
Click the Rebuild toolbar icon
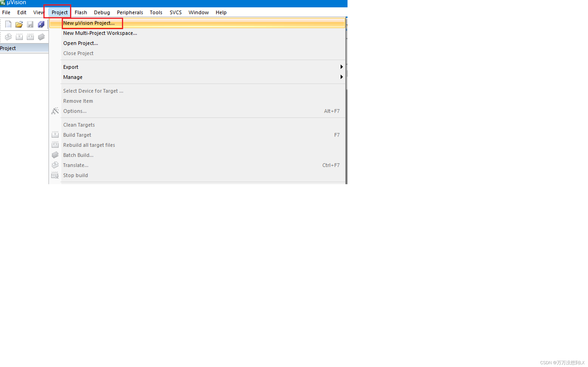(x=30, y=37)
